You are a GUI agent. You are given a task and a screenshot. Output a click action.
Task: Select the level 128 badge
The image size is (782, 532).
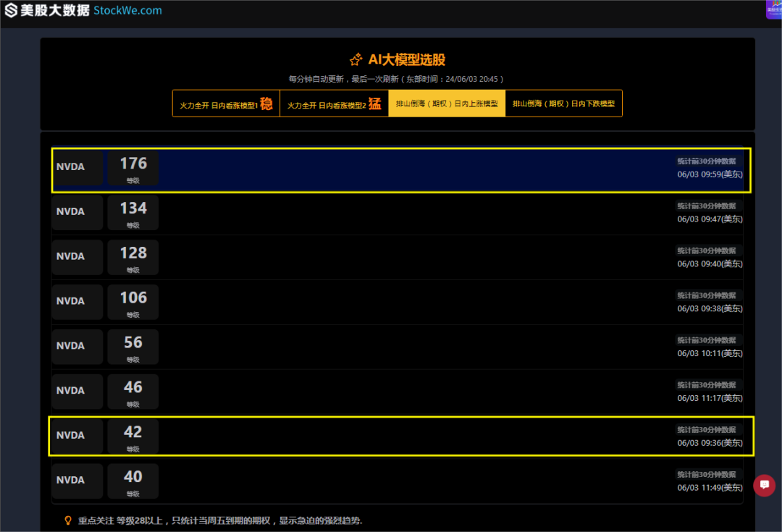pyautogui.click(x=133, y=258)
